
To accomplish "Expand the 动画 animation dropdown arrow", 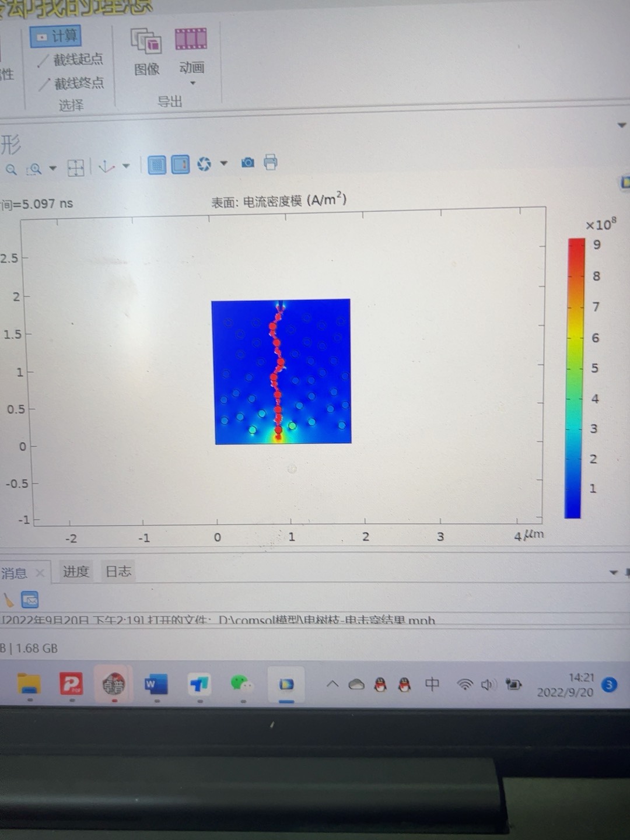I will click(192, 83).
